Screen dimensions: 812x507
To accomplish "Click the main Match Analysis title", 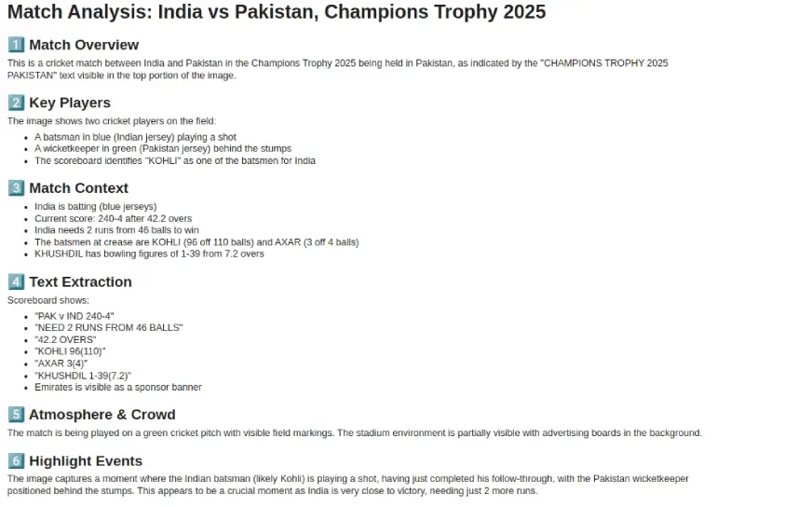I will (276, 13).
